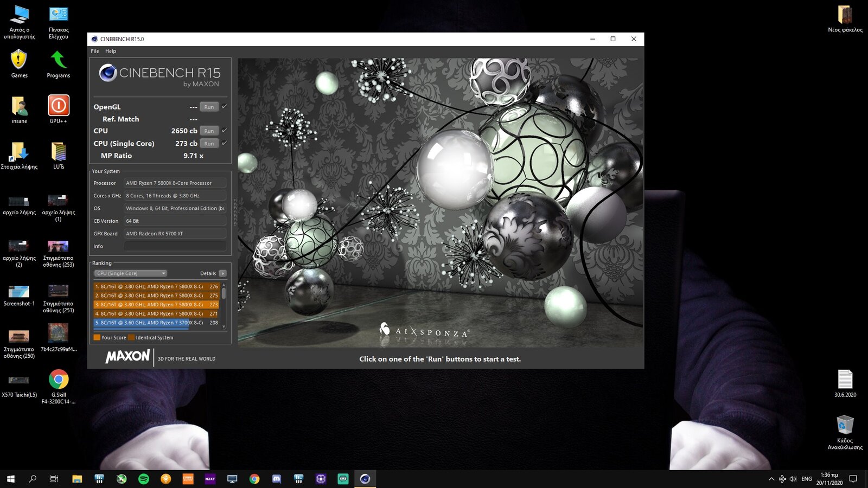Image resolution: width=868 pixels, height=488 pixels.
Task: Click the CB Version 64 Bit field
Action: coord(175,221)
